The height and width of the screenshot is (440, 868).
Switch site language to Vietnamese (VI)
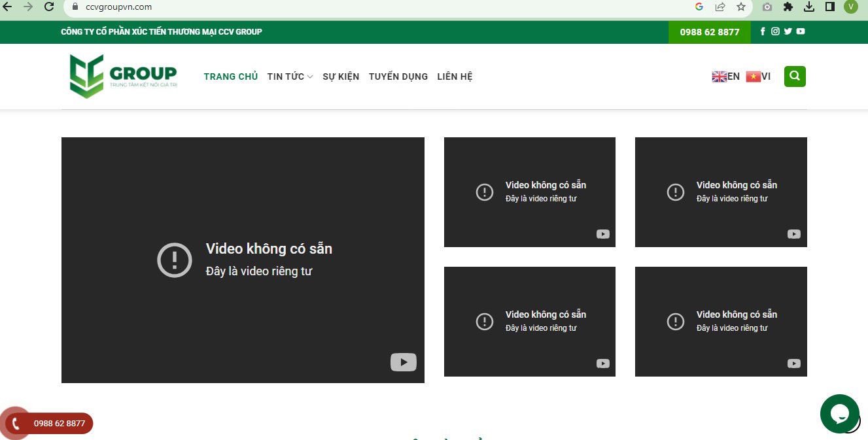pyautogui.click(x=758, y=76)
